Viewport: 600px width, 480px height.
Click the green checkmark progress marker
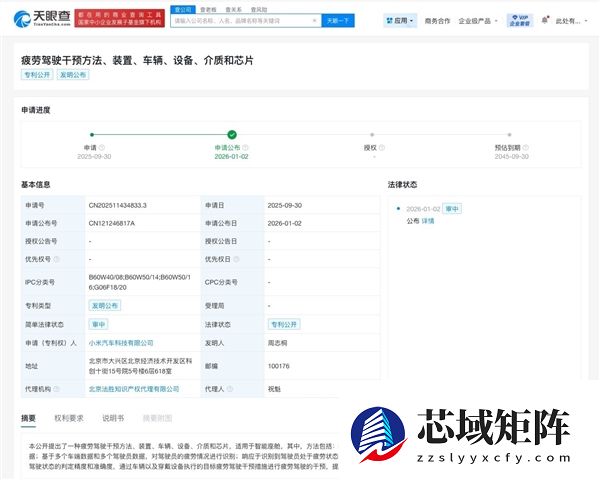[x=232, y=134]
